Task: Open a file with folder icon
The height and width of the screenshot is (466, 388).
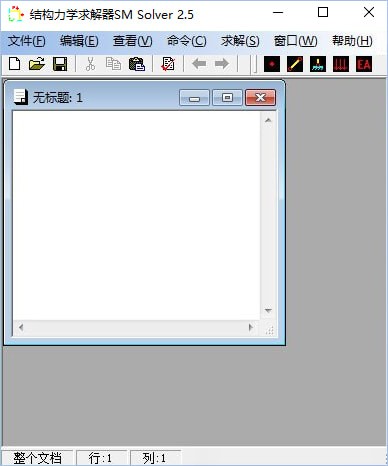Action: point(37,64)
